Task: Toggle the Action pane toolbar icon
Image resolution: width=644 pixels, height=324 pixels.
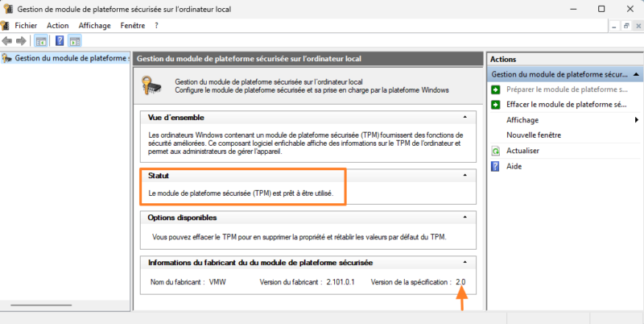Action: pos(75,41)
